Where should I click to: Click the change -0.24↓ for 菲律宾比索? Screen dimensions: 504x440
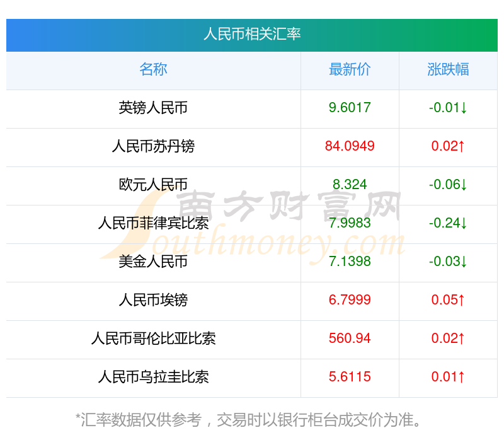coord(448,223)
